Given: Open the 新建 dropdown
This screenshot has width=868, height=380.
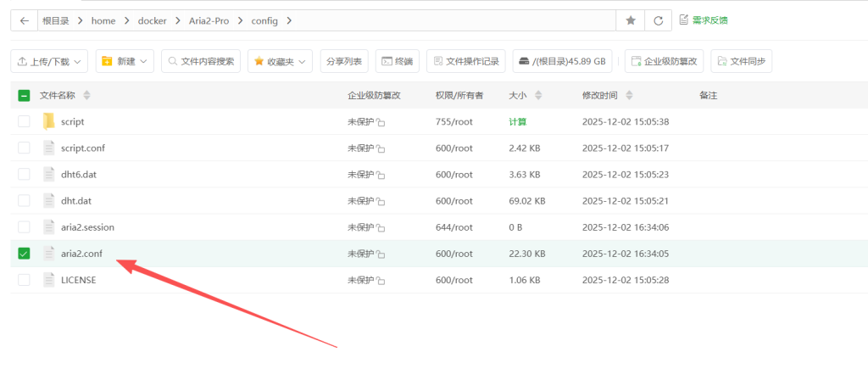Looking at the screenshot, I should tap(125, 61).
